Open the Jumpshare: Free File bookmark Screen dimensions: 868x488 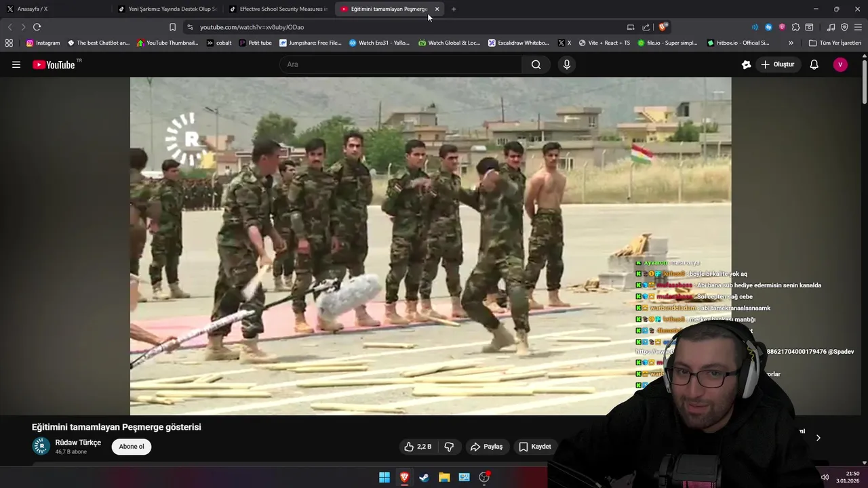311,43
